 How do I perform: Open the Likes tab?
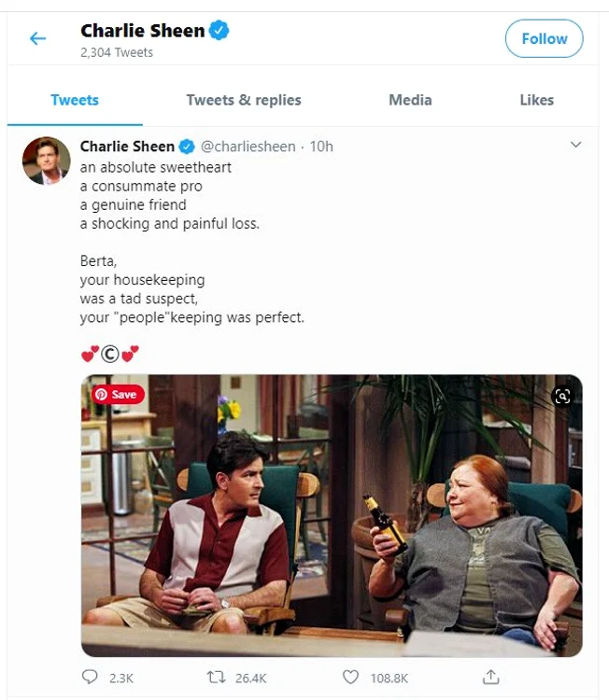click(536, 100)
